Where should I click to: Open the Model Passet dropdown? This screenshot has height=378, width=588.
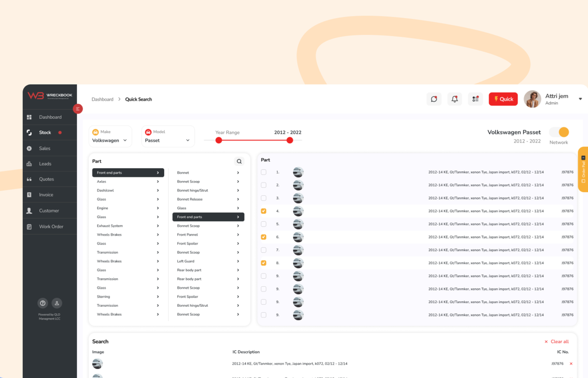pos(168,140)
